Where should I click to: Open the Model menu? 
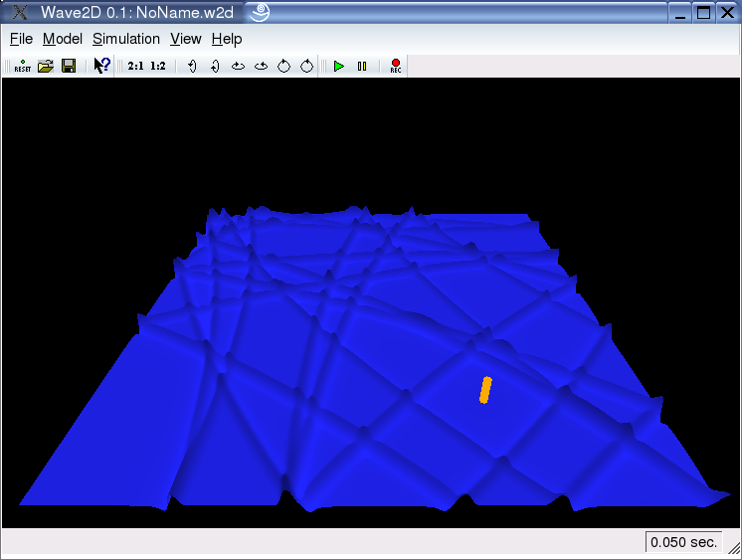tap(63, 39)
